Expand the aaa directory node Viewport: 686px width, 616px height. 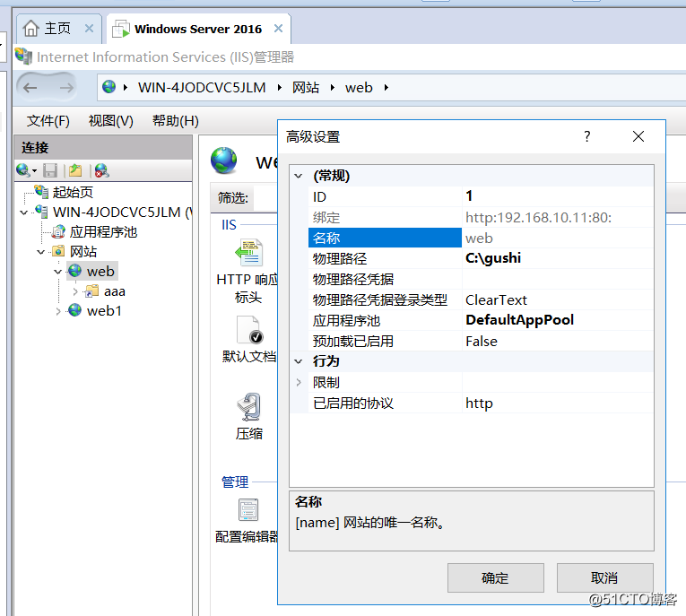pyautogui.click(x=75, y=291)
